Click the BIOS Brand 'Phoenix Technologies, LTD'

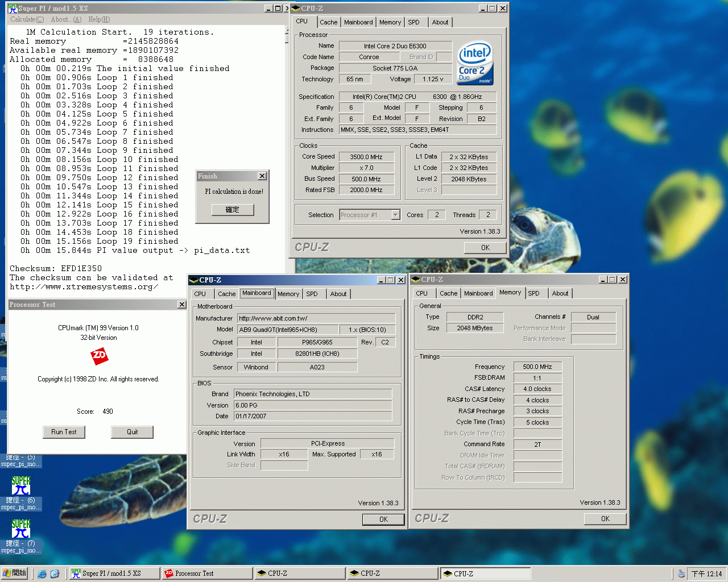click(313, 394)
